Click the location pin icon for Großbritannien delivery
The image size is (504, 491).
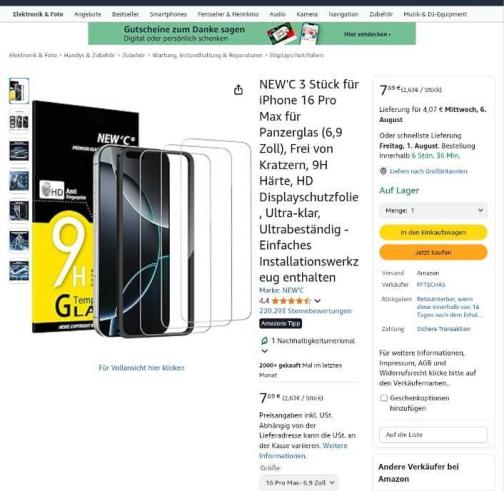click(383, 171)
